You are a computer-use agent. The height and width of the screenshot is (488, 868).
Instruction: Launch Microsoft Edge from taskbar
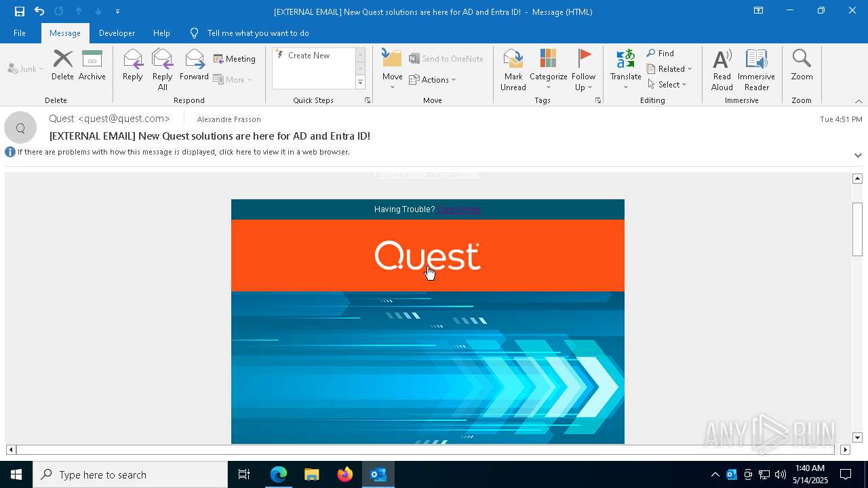click(x=279, y=474)
